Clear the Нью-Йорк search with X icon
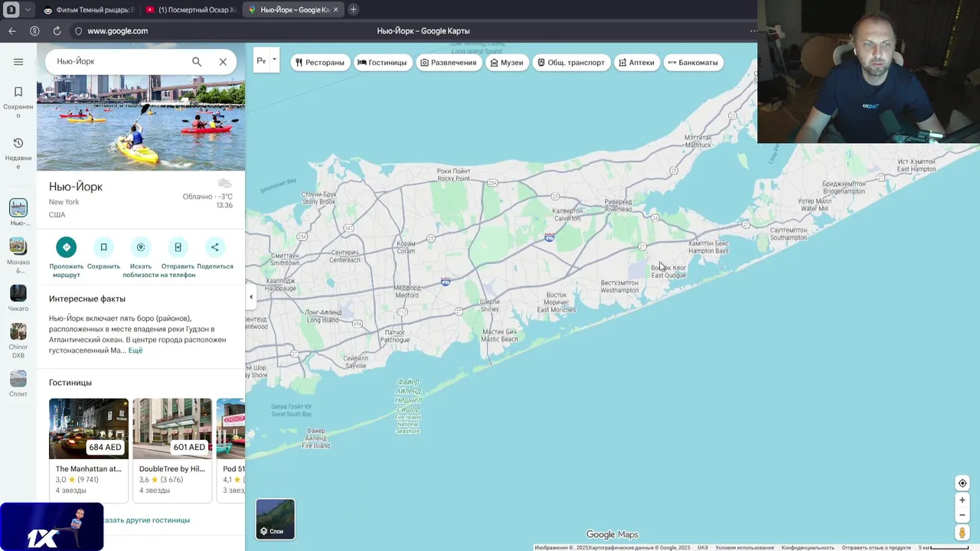This screenshot has width=980, height=551. click(223, 62)
